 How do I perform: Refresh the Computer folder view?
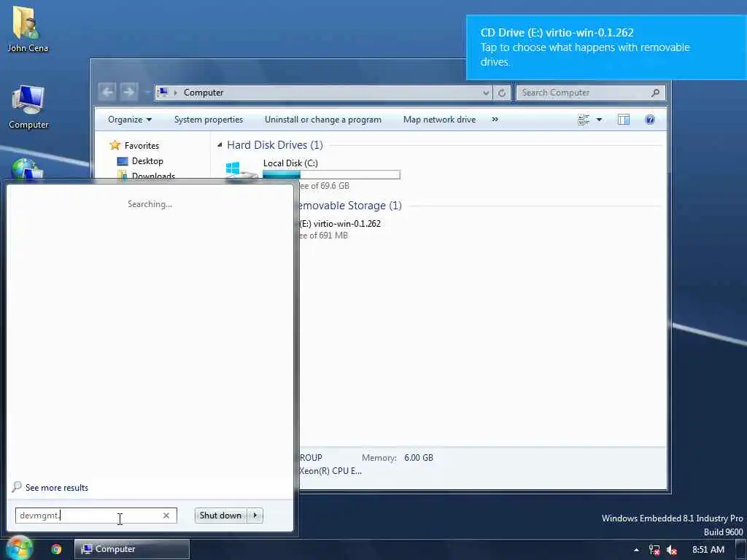[x=502, y=93]
